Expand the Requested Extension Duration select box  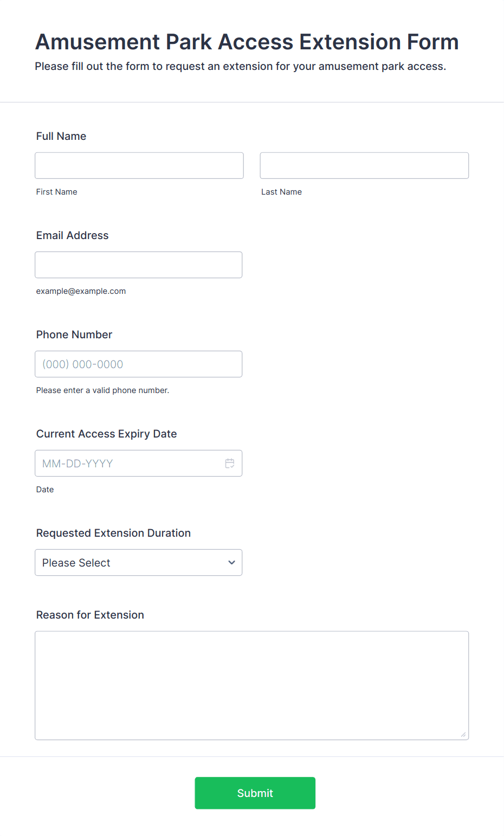tap(139, 563)
